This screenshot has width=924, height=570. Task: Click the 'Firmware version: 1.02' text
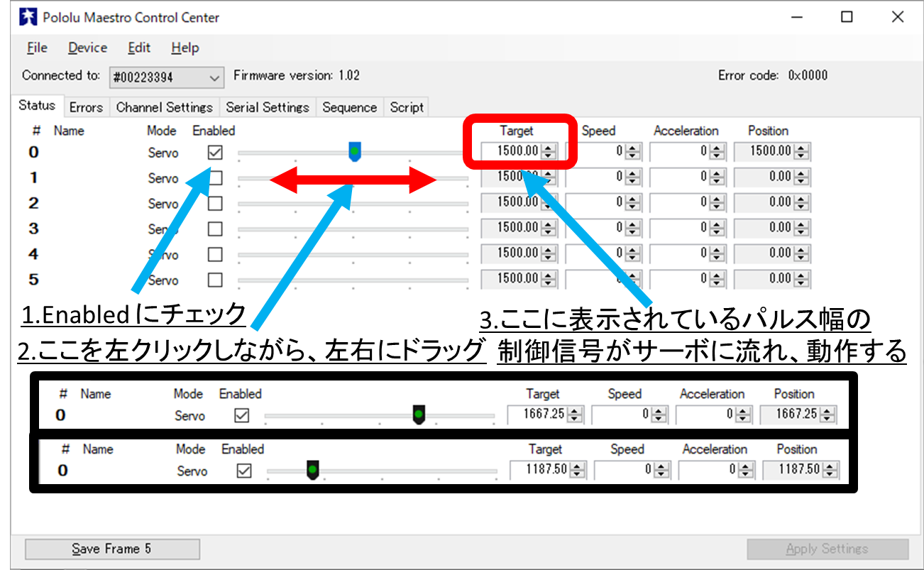pyautogui.click(x=296, y=75)
